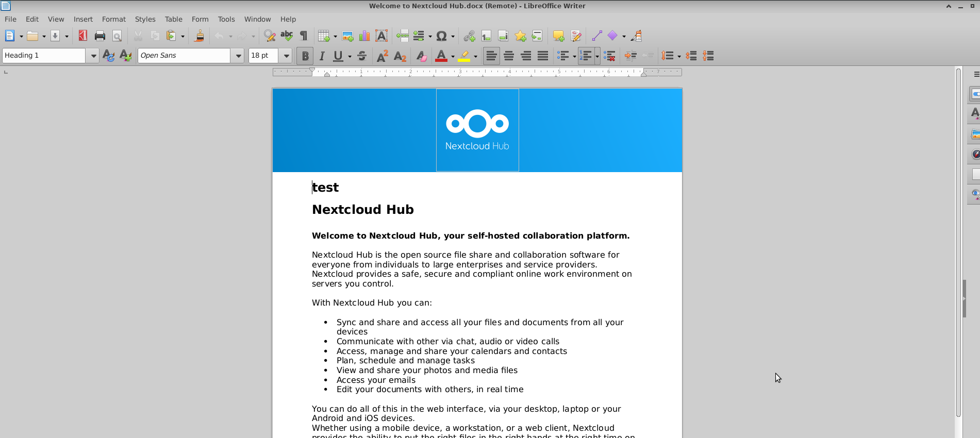The width and height of the screenshot is (980, 438).
Task: Apply the yellow highlighting color
Action: tap(464, 56)
